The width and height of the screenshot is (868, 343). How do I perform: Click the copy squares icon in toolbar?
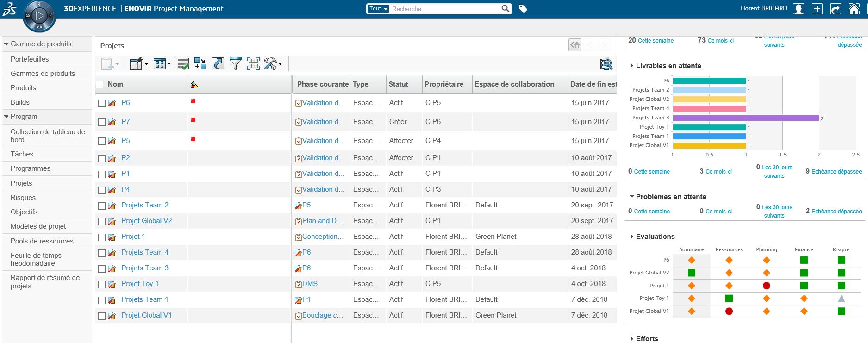(200, 63)
